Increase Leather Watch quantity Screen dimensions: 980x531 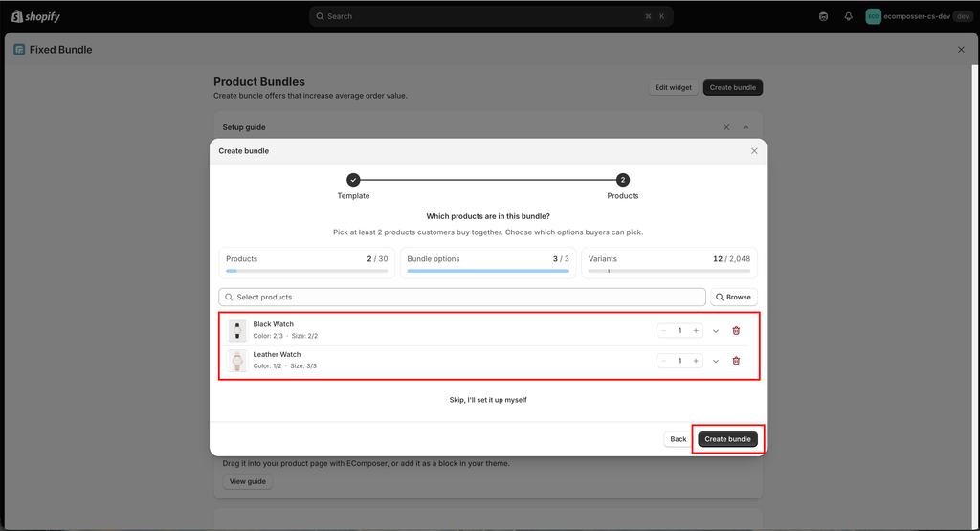click(696, 361)
